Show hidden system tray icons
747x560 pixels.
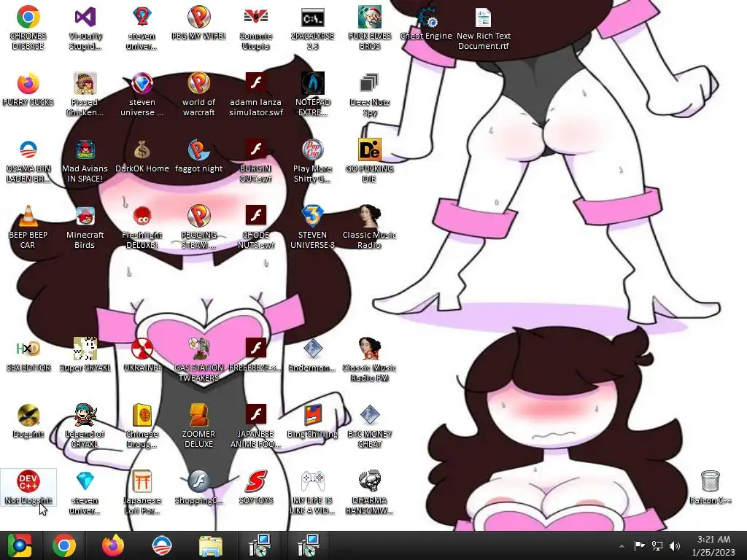[x=622, y=546]
